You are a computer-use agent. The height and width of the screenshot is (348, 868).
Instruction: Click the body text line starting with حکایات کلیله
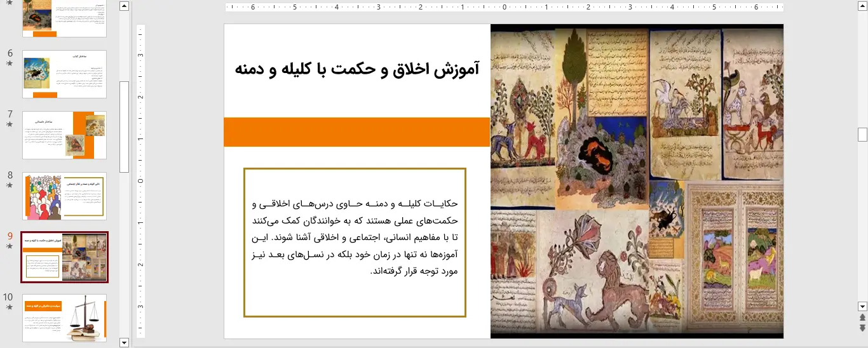click(355, 204)
